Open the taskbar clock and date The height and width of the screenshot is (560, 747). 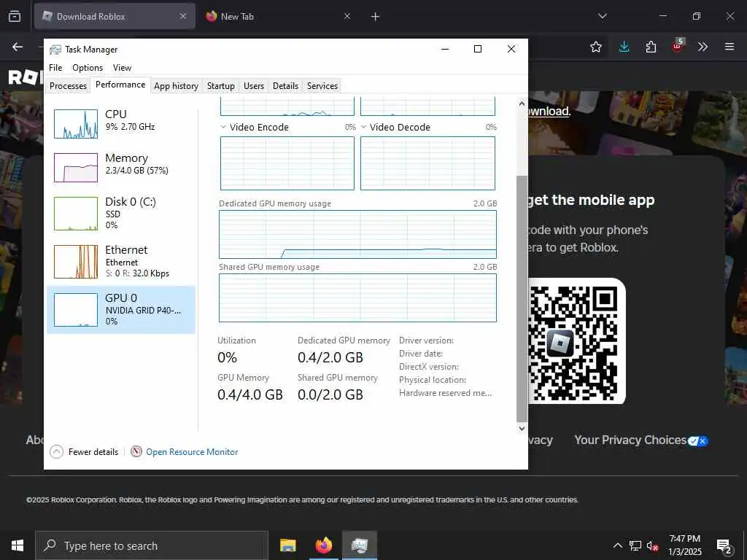684,545
